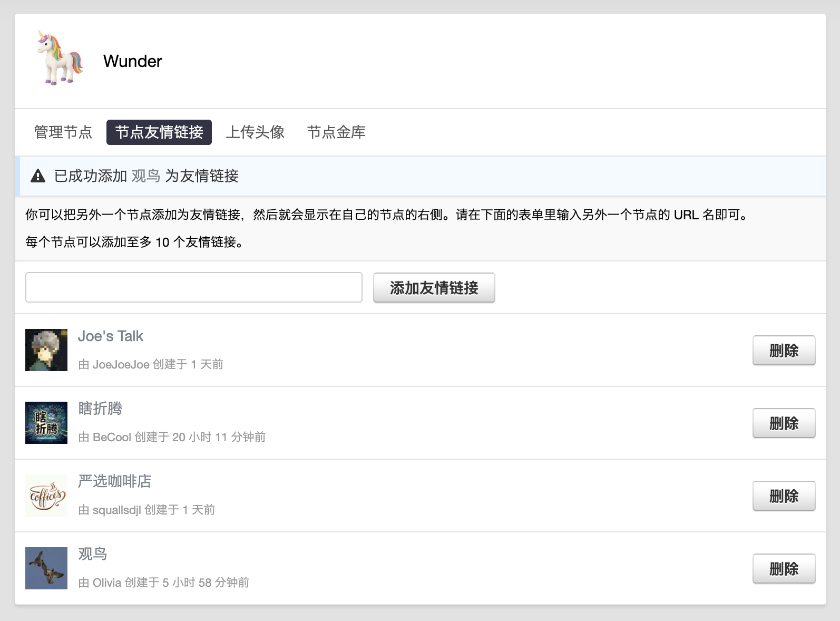Open the 严选咖啡店 title link
The height and width of the screenshot is (621, 840).
click(115, 481)
